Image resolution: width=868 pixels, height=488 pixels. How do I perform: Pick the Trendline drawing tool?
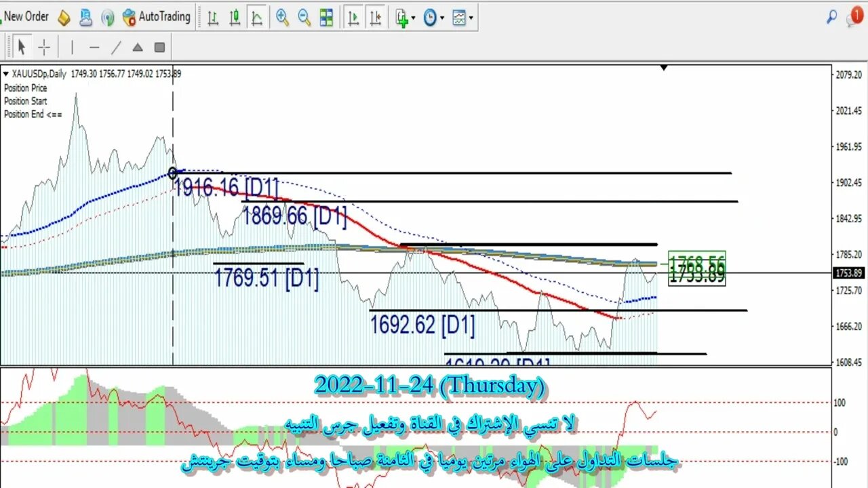(x=116, y=47)
